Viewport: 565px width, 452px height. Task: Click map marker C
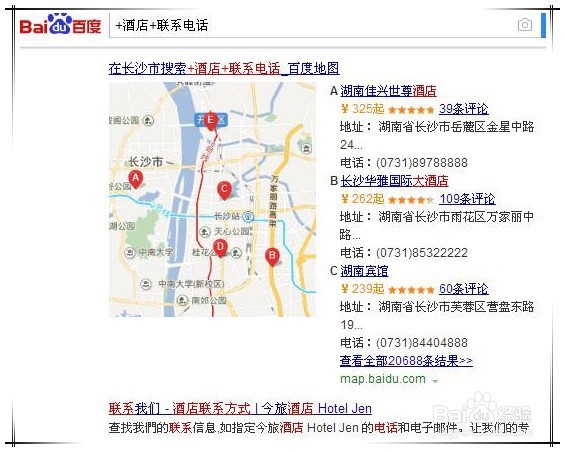[x=224, y=190]
